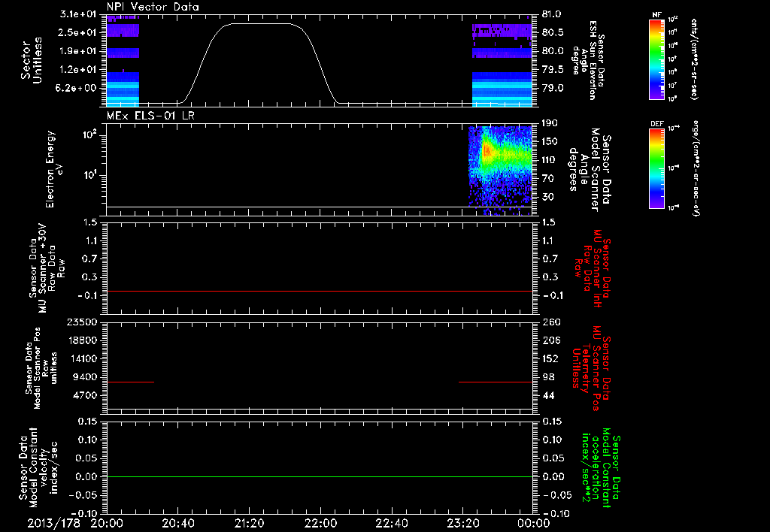The height and width of the screenshot is (532, 770).
Task: Click the "cnts/(cm**2-sr-sec)" units label
Action: coord(694,59)
